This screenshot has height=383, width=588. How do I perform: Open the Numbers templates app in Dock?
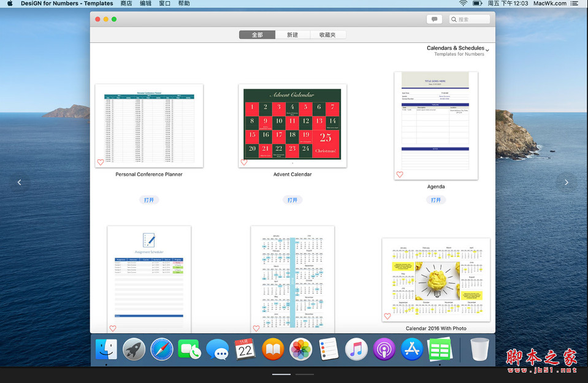coord(440,349)
